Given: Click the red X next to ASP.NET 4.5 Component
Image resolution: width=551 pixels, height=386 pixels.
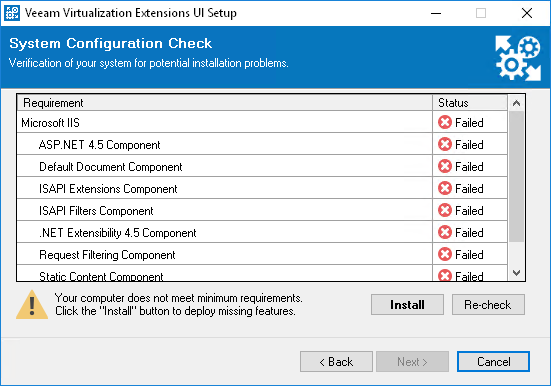Looking at the screenshot, I should point(445,144).
